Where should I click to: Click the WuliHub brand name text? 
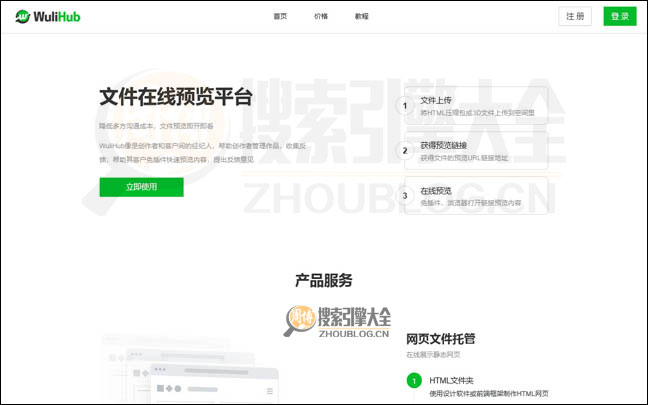57,17
